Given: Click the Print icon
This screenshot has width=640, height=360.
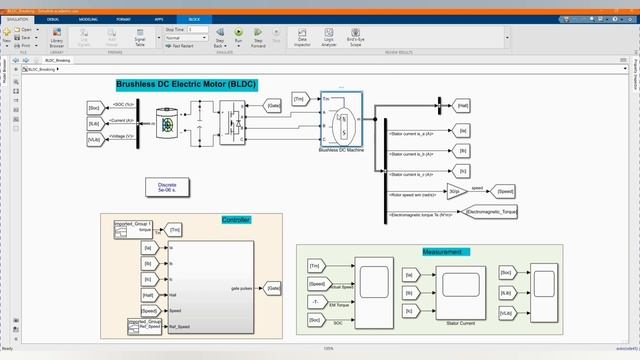Looking at the screenshot, I should [x=17, y=46].
